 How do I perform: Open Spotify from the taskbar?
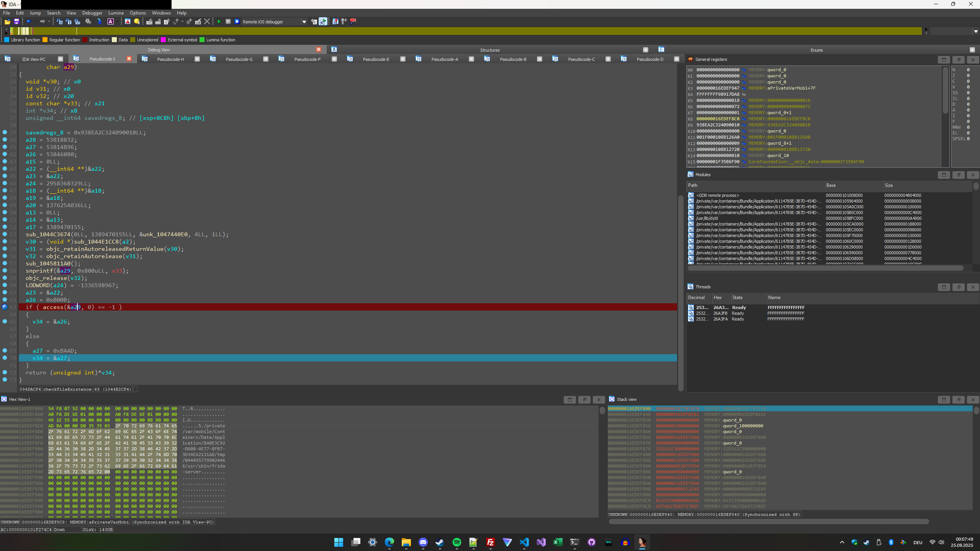coord(456,542)
